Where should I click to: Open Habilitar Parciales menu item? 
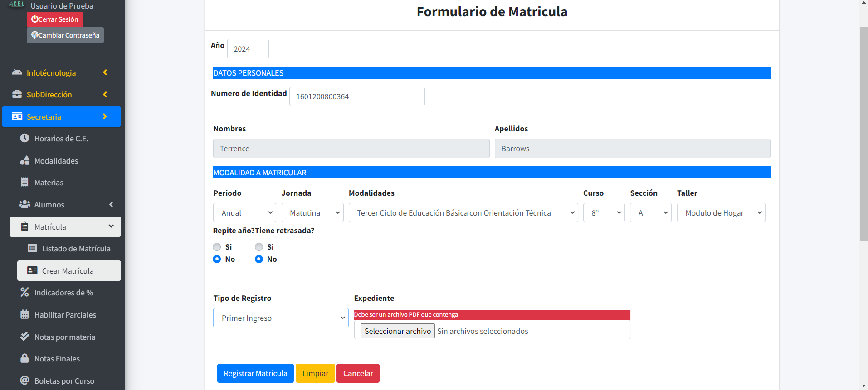(x=65, y=314)
